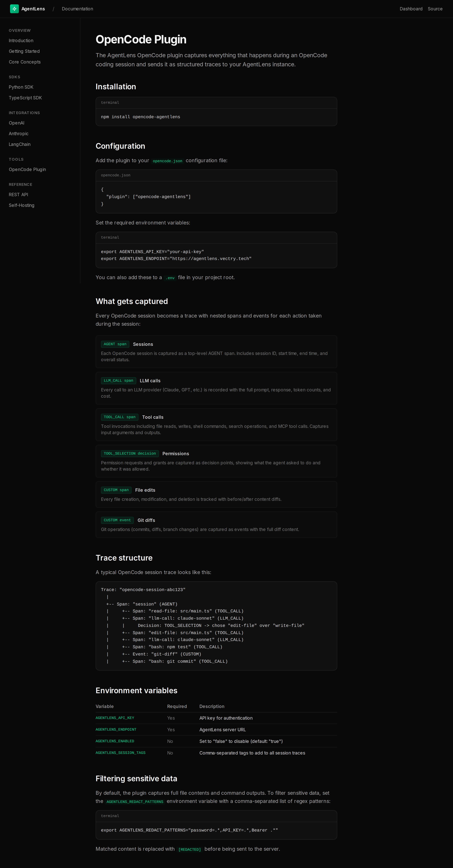Go to Introduction in sidebar

click(x=21, y=40)
